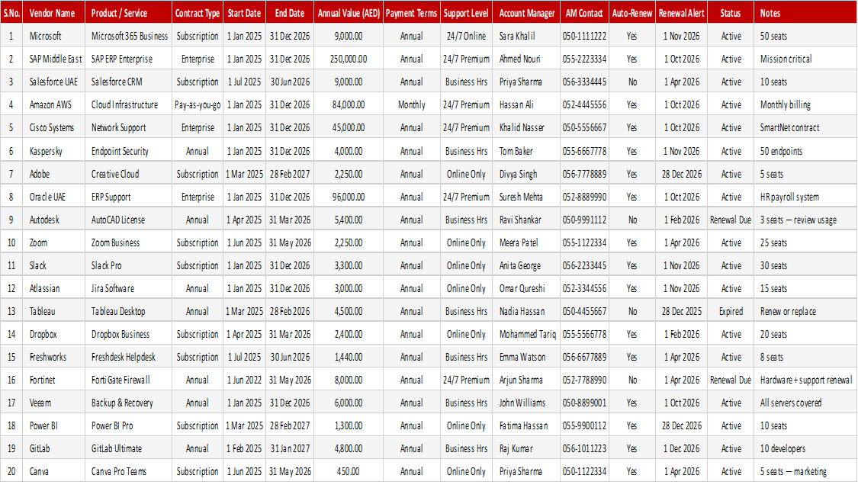Select the Mission critical note cell
The image size is (858, 504).
pos(805,59)
